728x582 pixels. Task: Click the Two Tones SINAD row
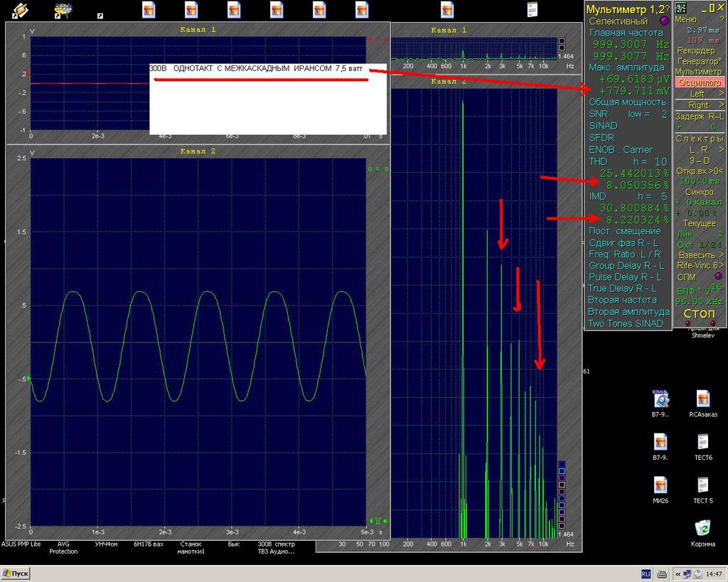tap(626, 323)
